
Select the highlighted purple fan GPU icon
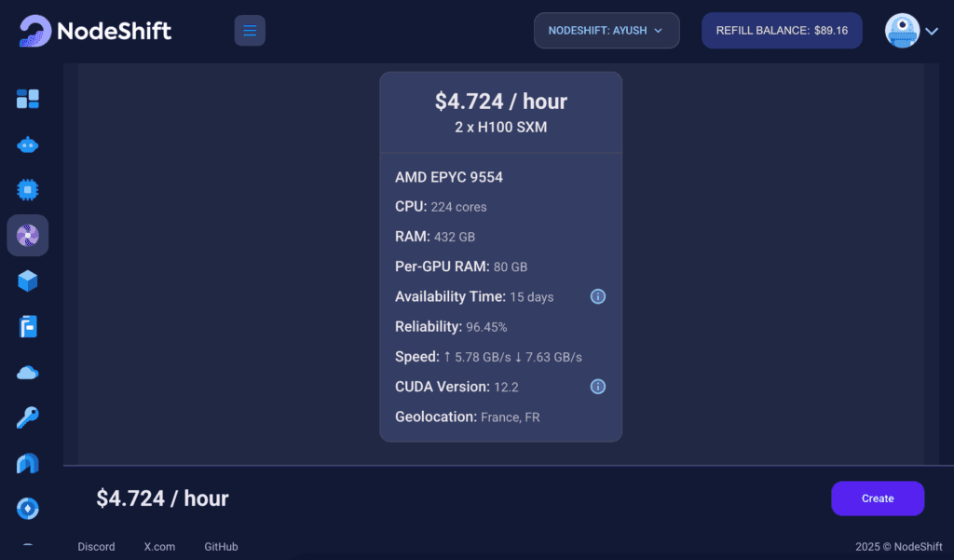[x=27, y=235]
